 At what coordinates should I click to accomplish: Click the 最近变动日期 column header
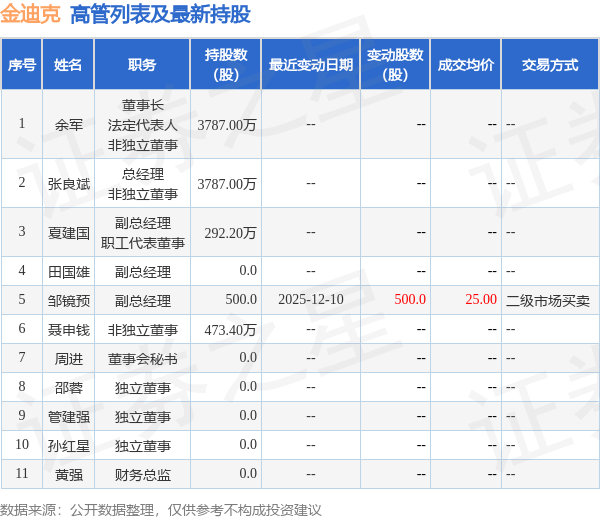point(311,65)
